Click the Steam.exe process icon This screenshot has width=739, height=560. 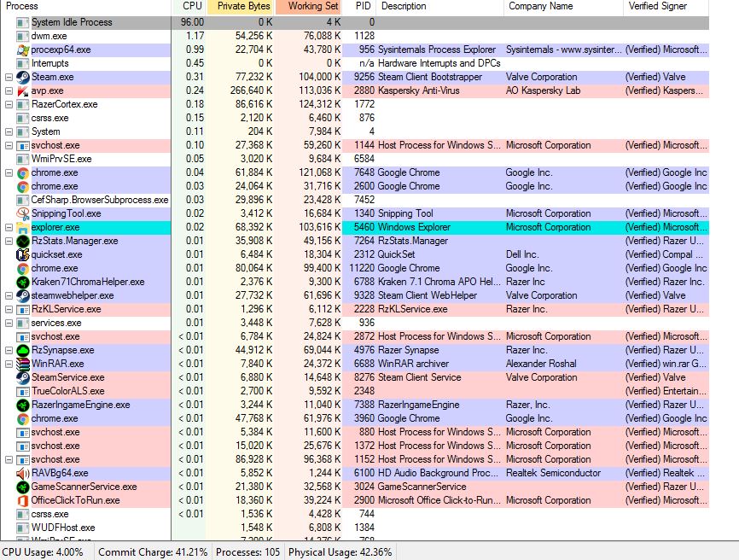click(23, 77)
